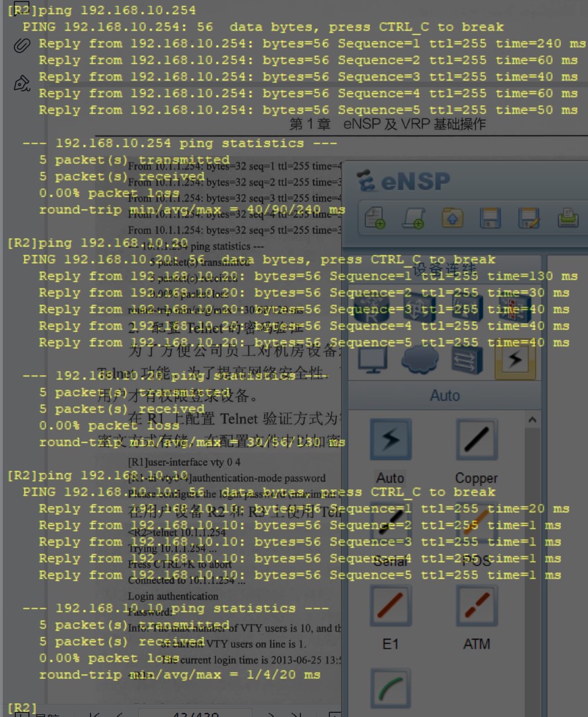The width and height of the screenshot is (588, 717).
Task: Go to last page in PDF viewer
Action: (x=296, y=714)
